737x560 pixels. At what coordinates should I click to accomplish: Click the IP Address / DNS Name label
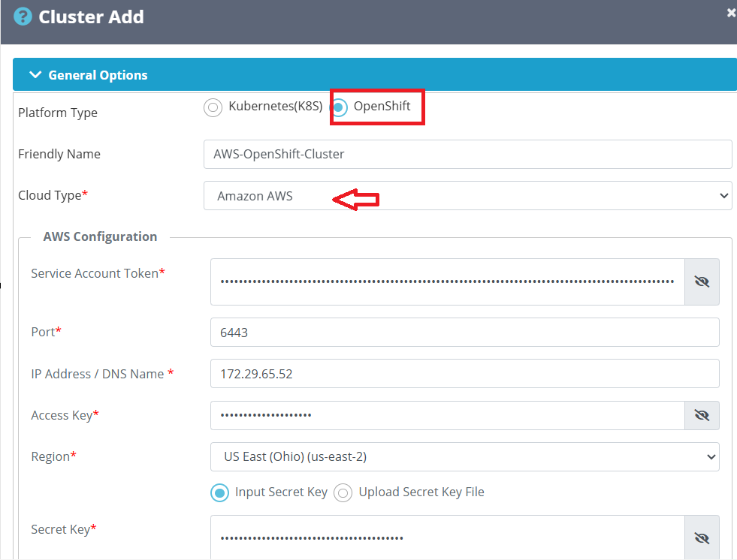point(102,374)
